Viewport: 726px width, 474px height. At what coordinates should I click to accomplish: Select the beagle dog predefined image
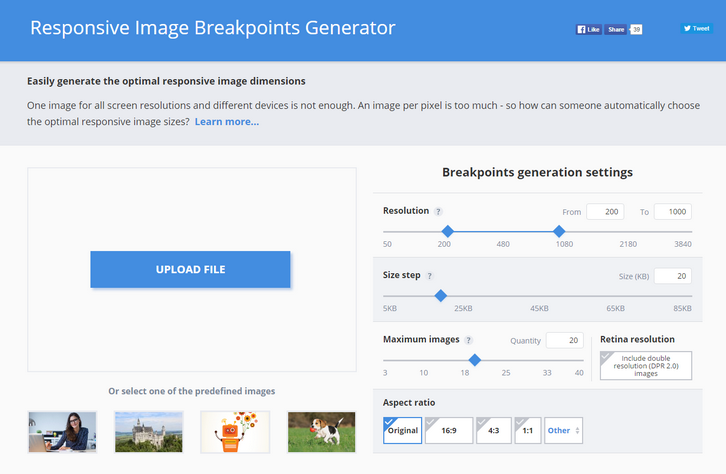click(x=321, y=432)
